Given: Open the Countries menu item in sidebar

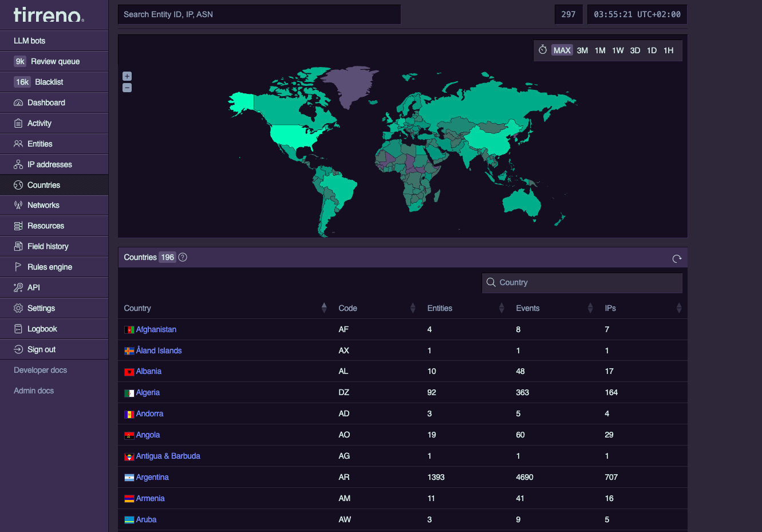Looking at the screenshot, I should (x=54, y=185).
